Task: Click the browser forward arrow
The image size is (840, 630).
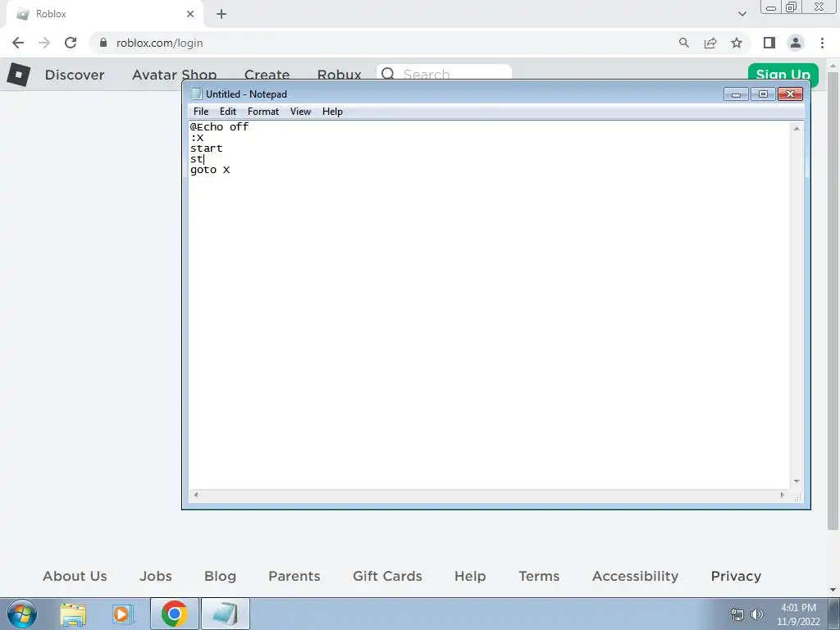Action: click(44, 43)
